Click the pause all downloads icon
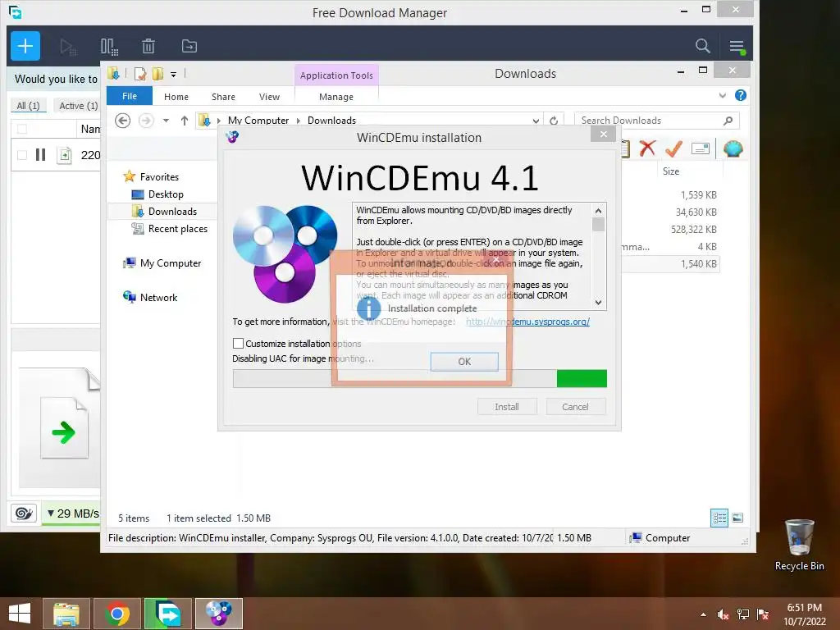Image resolution: width=840 pixels, height=630 pixels. pos(109,47)
